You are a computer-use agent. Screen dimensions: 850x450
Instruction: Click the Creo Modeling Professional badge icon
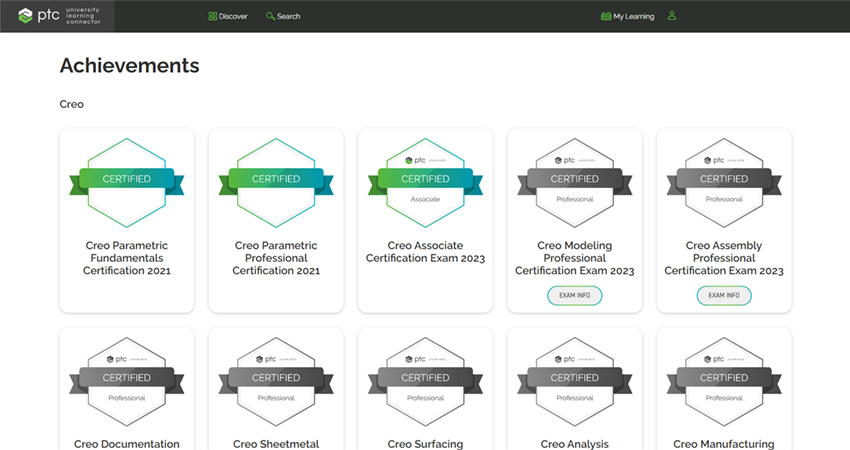click(574, 181)
